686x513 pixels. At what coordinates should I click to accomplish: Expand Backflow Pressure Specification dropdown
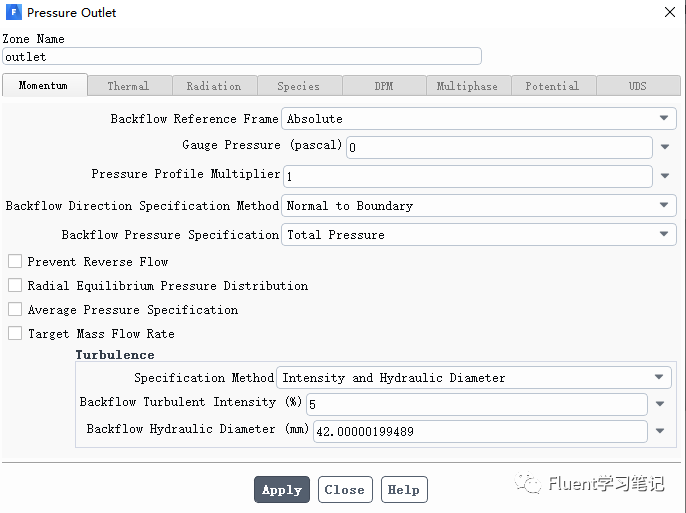click(479, 234)
